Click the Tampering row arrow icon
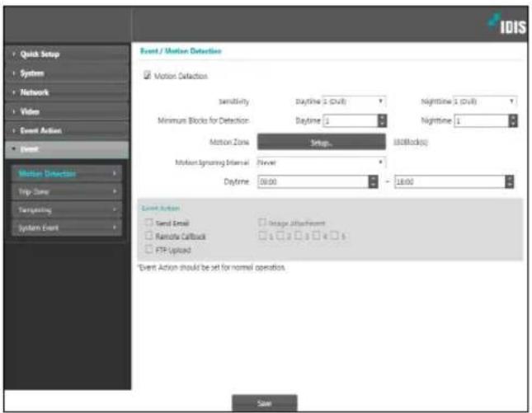 tap(115, 210)
